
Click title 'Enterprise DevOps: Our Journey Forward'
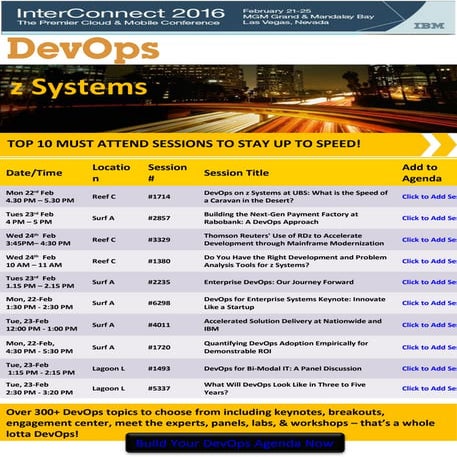pos(279,282)
